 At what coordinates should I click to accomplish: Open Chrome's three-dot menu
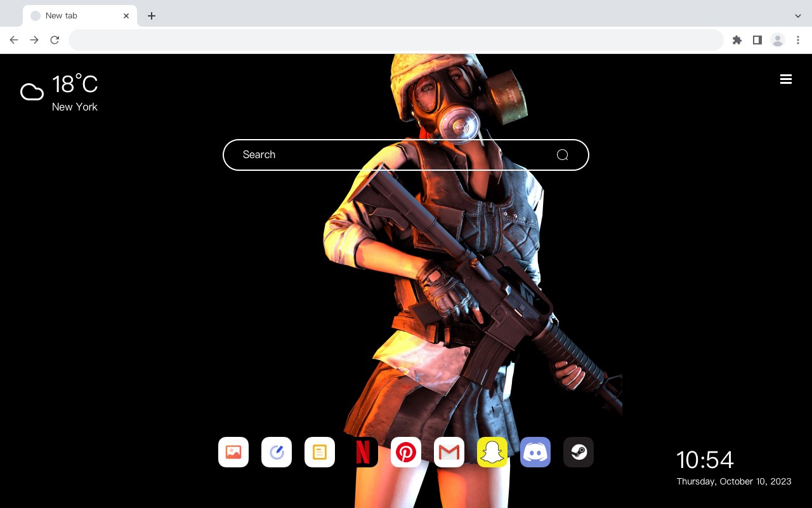pyautogui.click(x=798, y=40)
